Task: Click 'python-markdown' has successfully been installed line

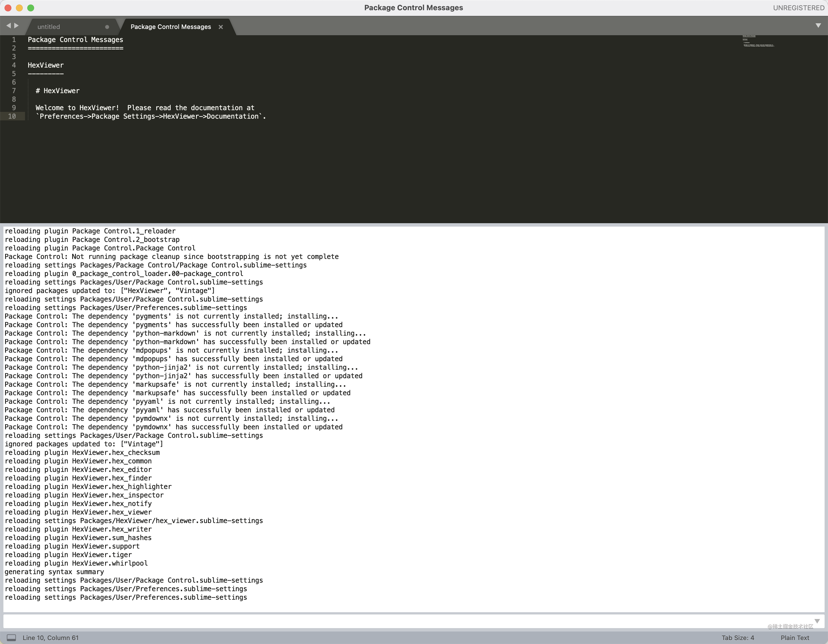Action: point(188,342)
